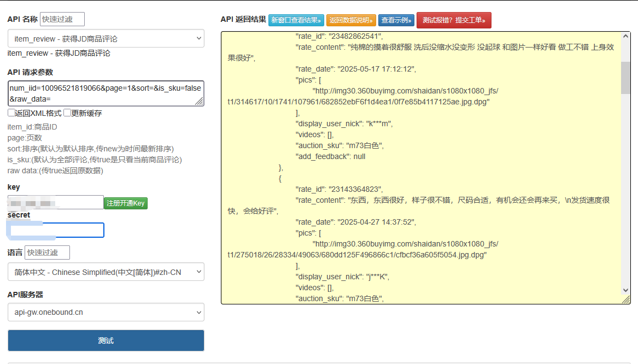Focus the 语言 快速过滤 filter box
The height and width of the screenshot is (364, 638).
[48, 253]
